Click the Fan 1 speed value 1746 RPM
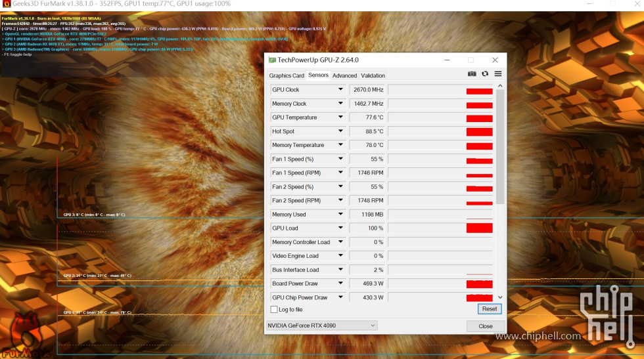The image size is (644, 359). 367,173
